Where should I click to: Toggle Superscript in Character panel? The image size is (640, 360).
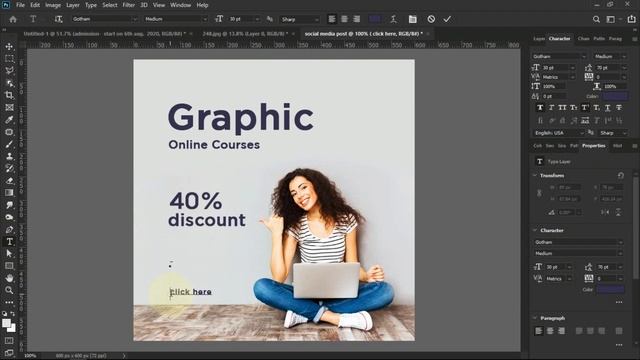coord(585,108)
